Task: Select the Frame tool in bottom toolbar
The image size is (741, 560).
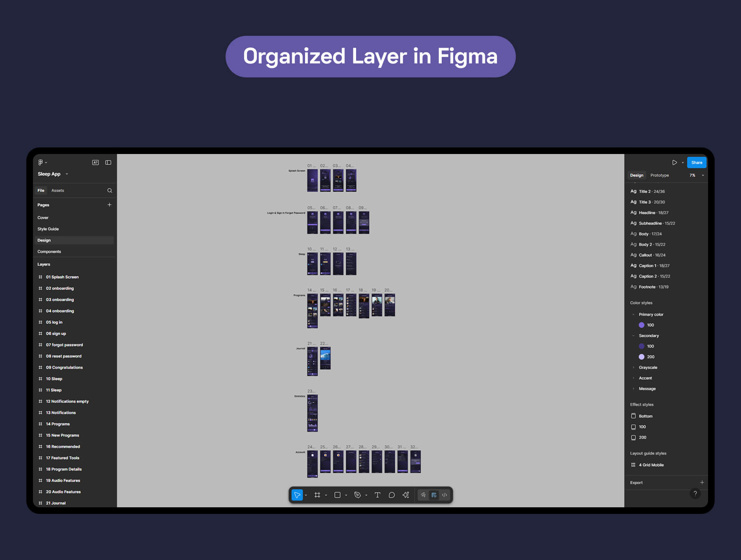Action: point(317,495)
